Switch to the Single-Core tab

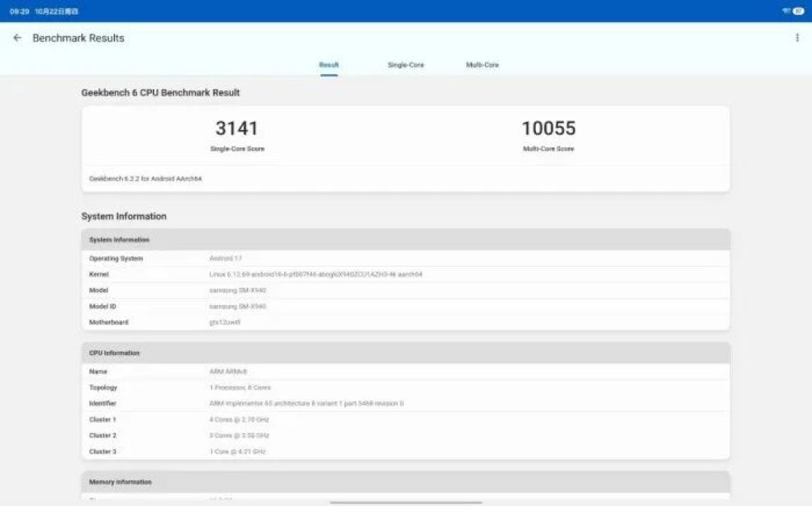pos(405,65)
